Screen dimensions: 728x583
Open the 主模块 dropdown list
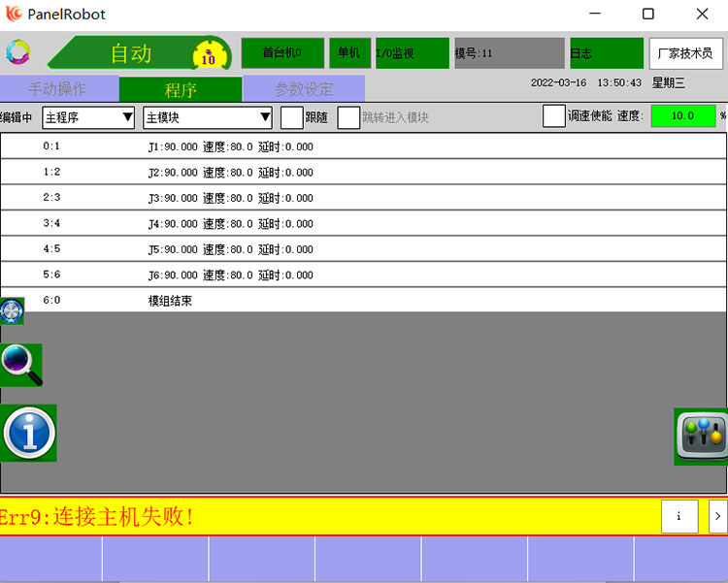[x=208, y=117]
